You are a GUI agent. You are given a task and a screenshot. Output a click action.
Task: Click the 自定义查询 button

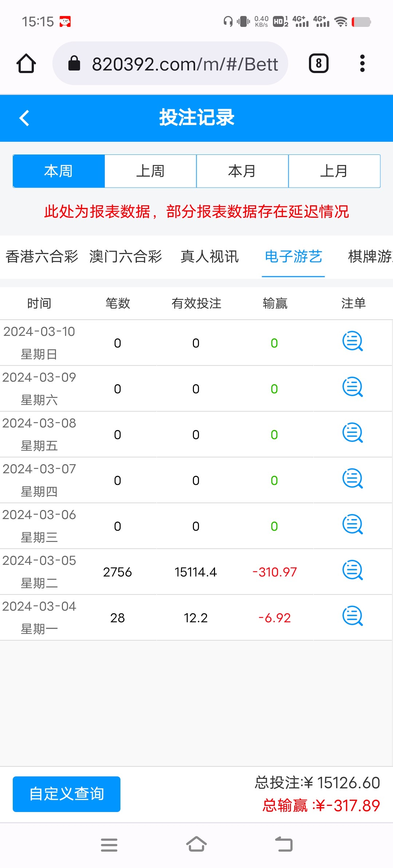point(67,794)
